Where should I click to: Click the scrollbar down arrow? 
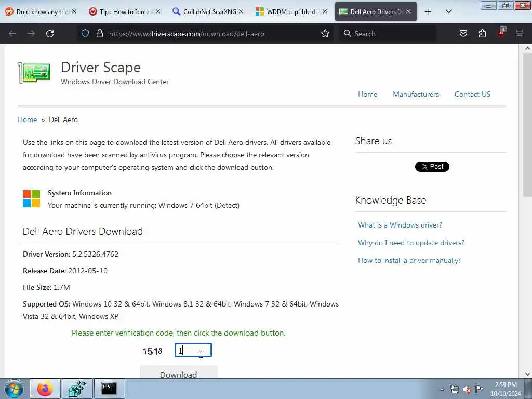527,374
